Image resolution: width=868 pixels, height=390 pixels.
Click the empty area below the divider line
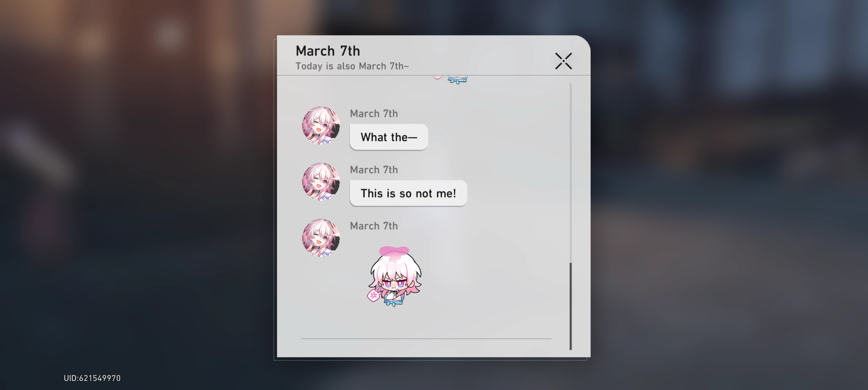[x=426, y=348]
